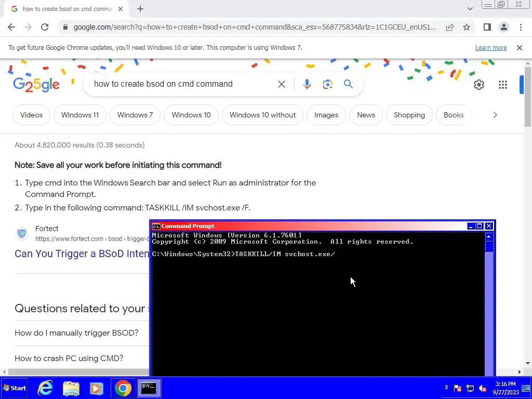Select the Windows 7 filter chip
The height and width of the screenshot is (399, 532).
135,115
